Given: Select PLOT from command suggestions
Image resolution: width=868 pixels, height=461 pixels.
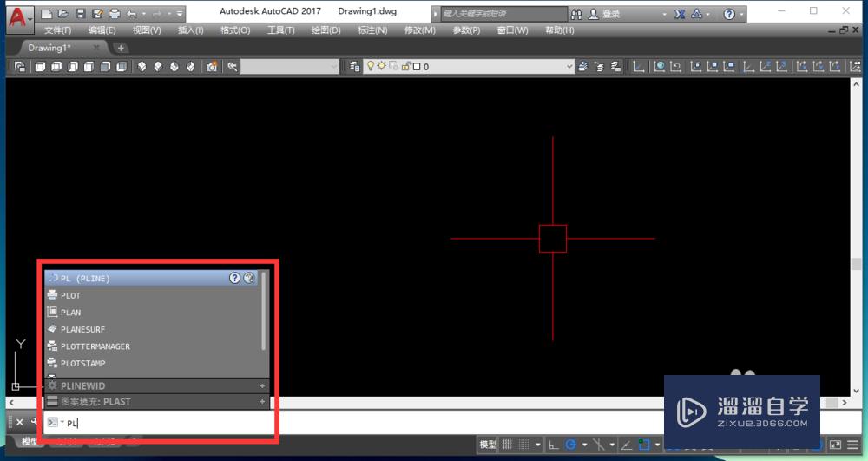Looking at the screenshot, I should (x=151, y=295).
